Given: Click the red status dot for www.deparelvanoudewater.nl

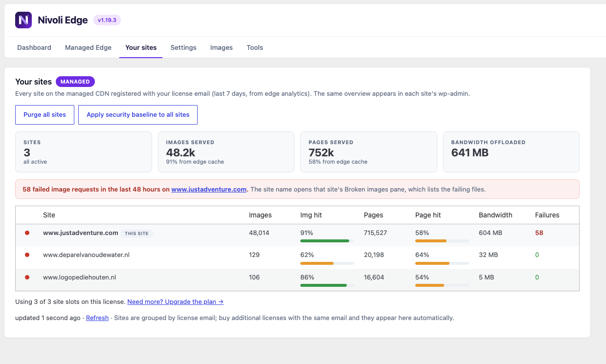Looking at the screenshot, I should tap(27, 255).
